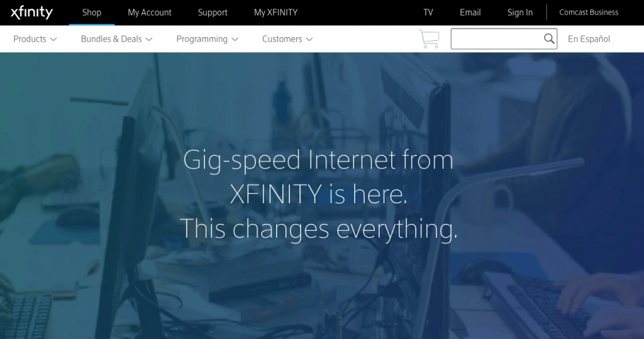Visit Comcast Business link
This screenshot has width=644, height=339.
click(x=589, y=13)
